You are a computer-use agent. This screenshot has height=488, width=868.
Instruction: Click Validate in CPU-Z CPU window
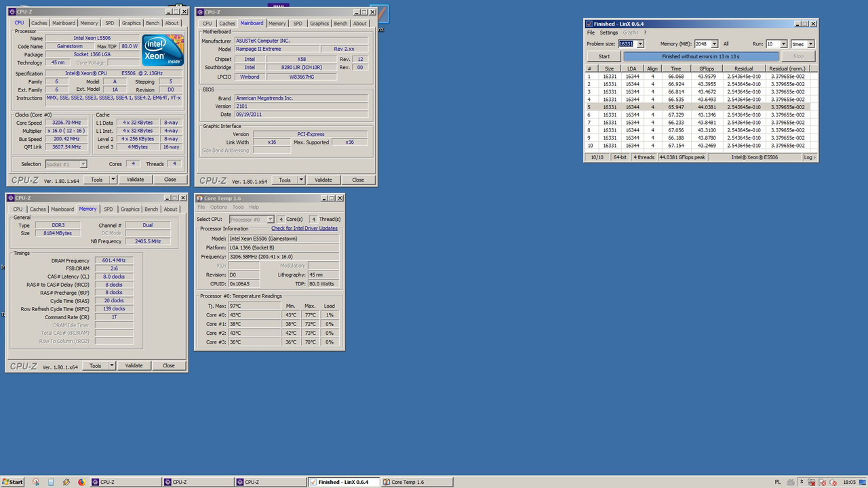click(x=136, y=180)
